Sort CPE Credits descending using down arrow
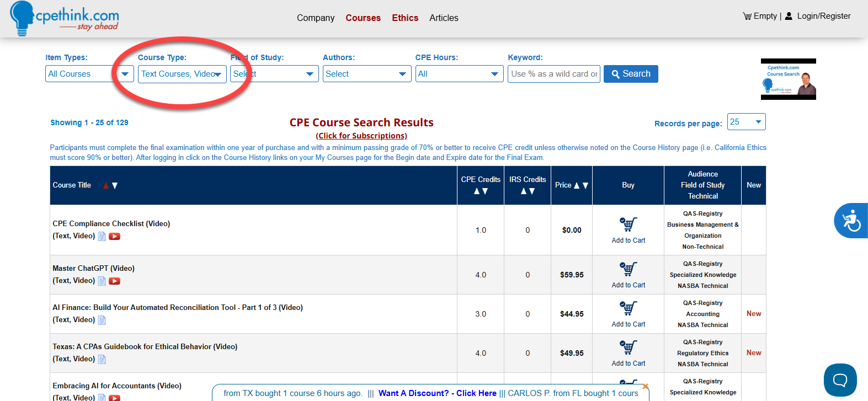Screen dimensions: 868x401 (x=485, y=191)
